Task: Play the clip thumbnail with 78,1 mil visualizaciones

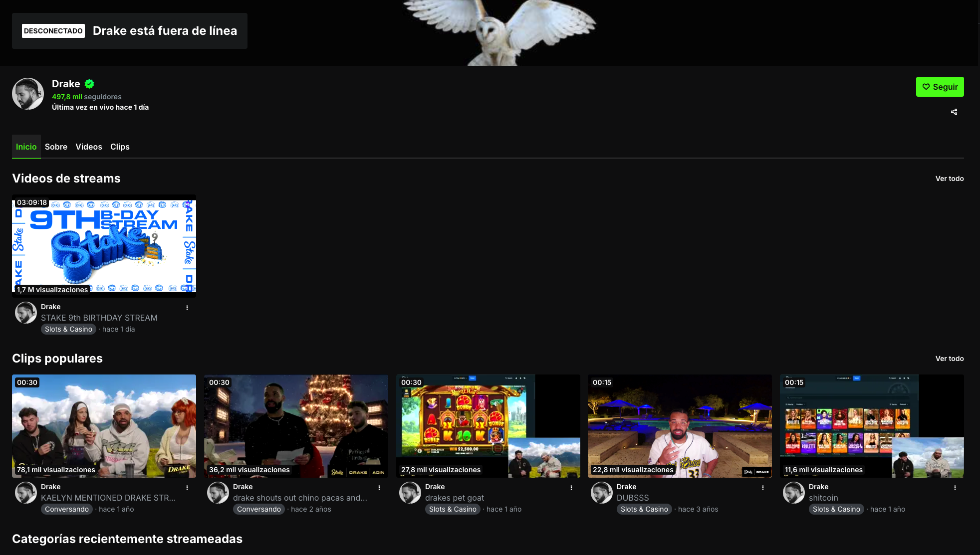Action: tap(104, 426)
